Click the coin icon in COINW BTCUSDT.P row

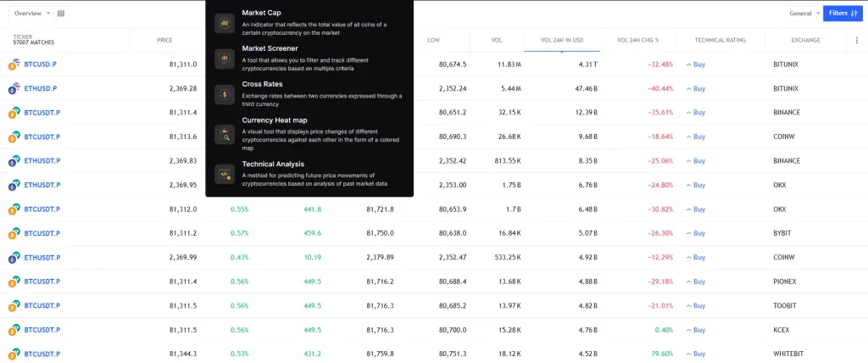14,137
